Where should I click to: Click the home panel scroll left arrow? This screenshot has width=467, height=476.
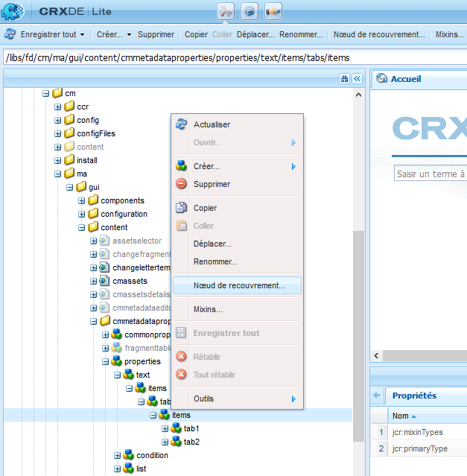point(376,355)
